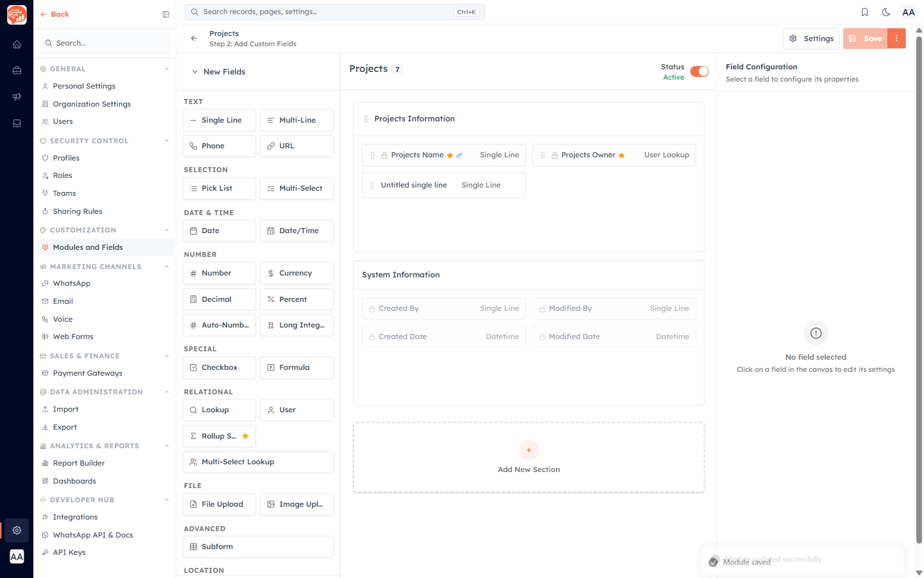The height and width of the screenshot is (578, 924).
Task: Click the sidebar collapse panel icon
Action: click(166, 14)
